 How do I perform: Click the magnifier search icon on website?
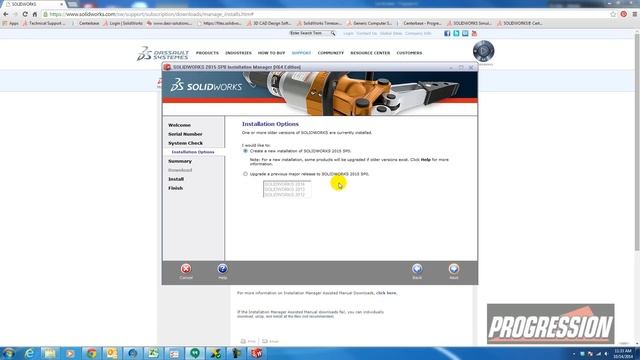[333, 33]
